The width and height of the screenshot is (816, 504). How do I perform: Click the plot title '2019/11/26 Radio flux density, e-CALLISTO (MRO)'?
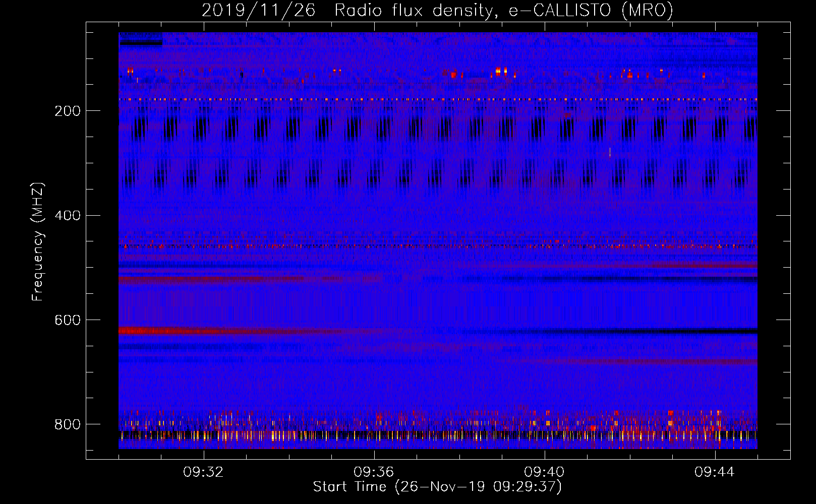click(437, 11)
